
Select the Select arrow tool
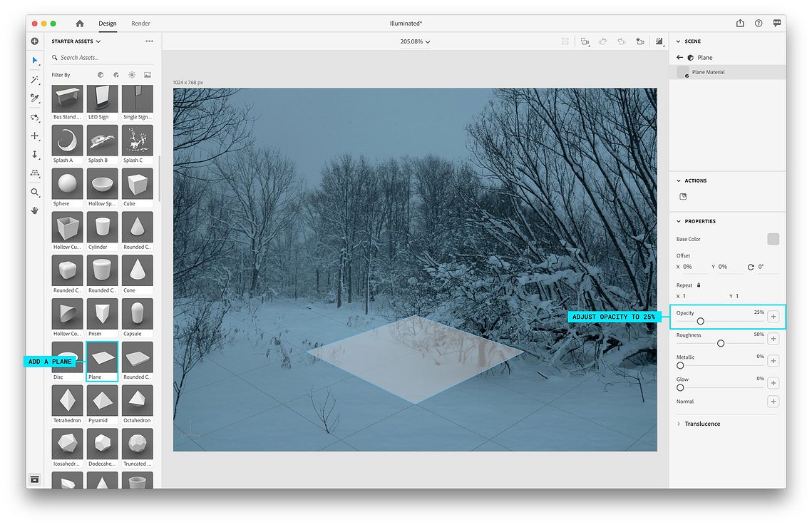35,60
